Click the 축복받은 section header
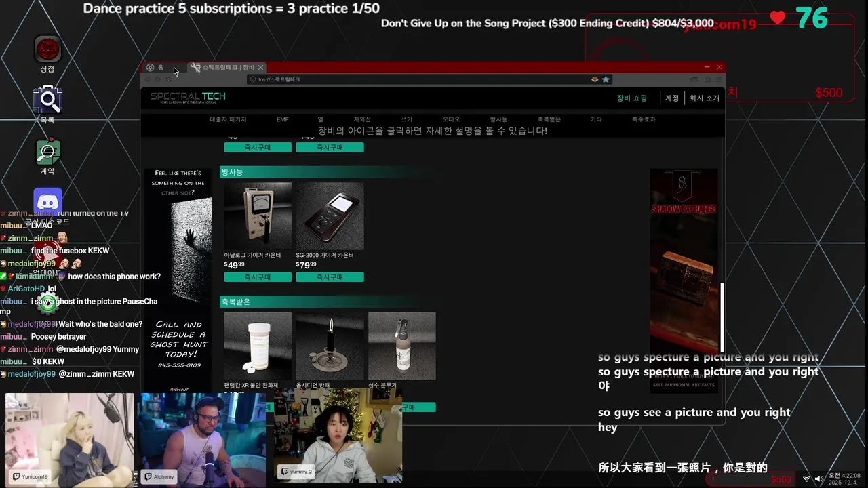 [328, 302]
